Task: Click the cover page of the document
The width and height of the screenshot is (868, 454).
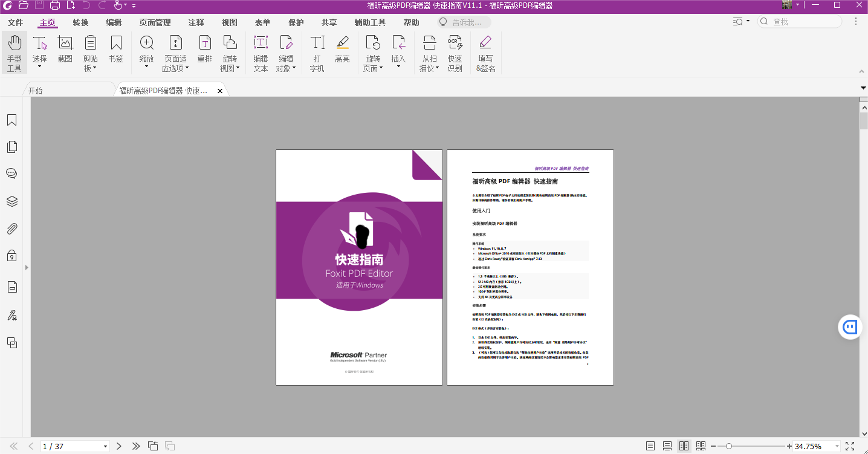Action: click(x=360, y=267)
